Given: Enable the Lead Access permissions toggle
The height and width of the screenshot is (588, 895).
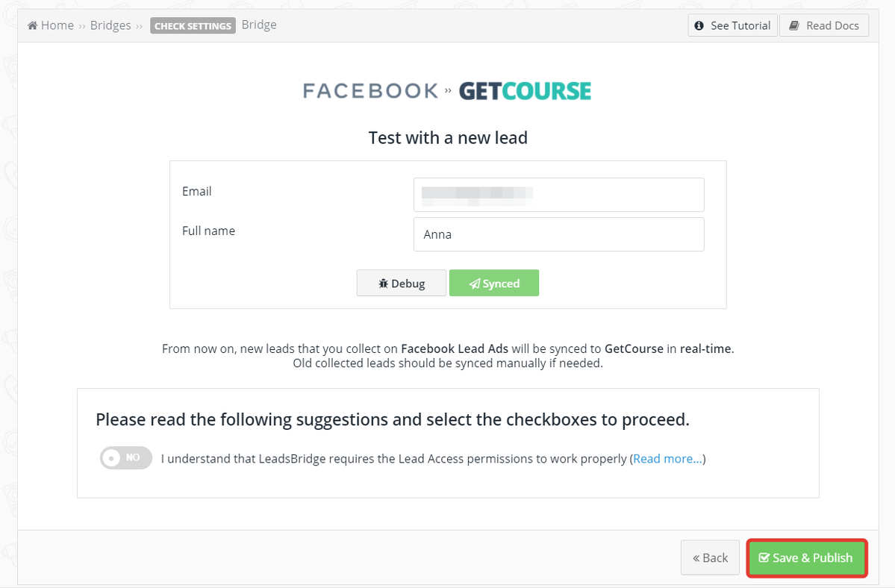Looking at the screenshot, I should pos(125,458).
